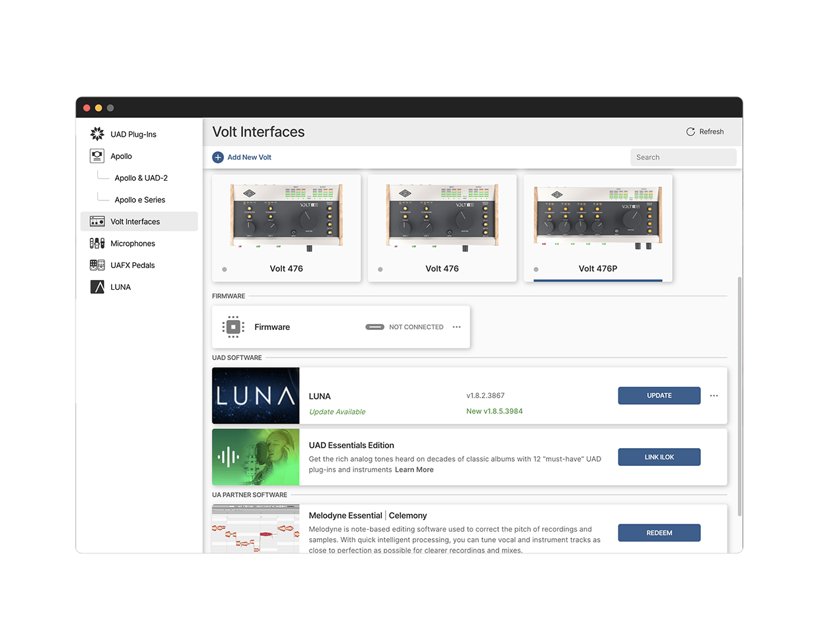Click the Microphones icon in sidebar

coord(97,243)
